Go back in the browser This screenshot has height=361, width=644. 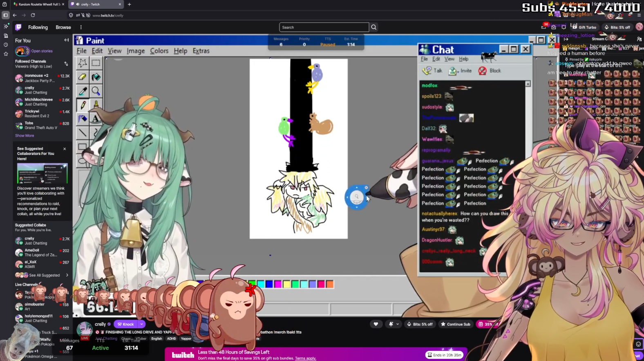point(15,15)
